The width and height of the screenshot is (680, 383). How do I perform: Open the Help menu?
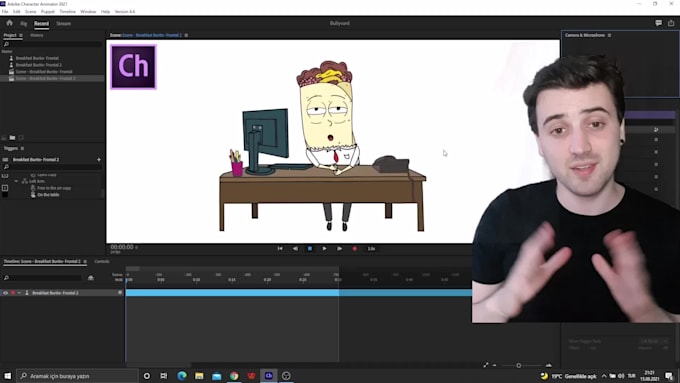coord(105,12)
